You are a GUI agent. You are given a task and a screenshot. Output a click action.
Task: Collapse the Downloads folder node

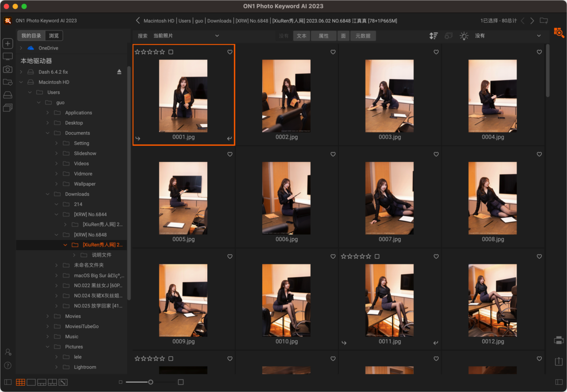click(48, 195)
